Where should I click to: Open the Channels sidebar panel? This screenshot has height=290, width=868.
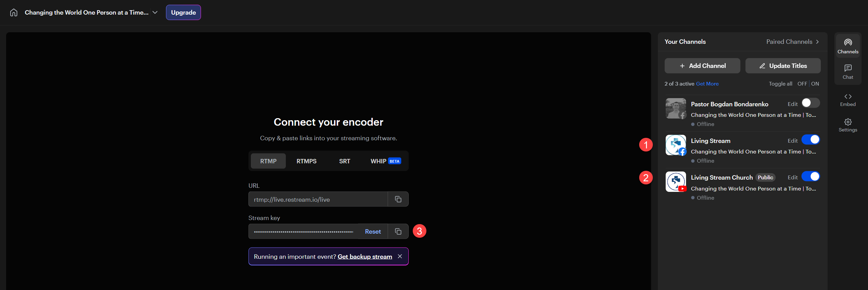[x=848, y=46]
